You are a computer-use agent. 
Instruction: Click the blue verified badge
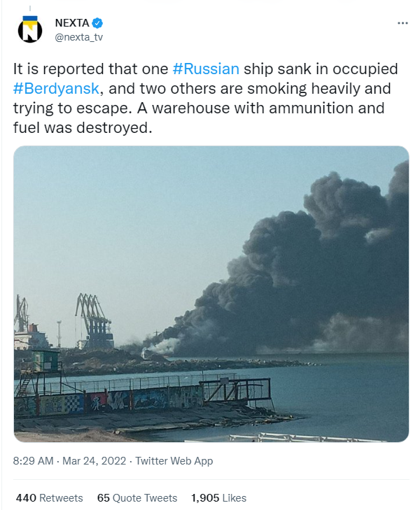(x=98, y=22)
